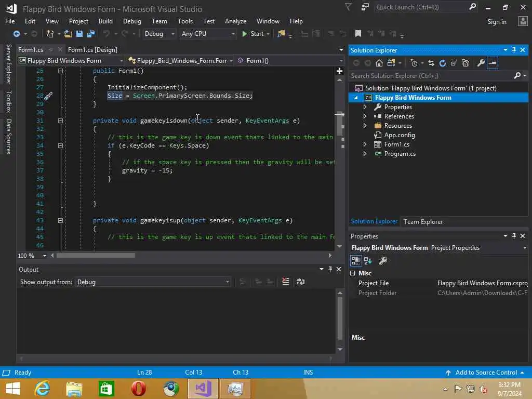Click the Pending Changes Filter clock icon
This screenshot has height=399, width=532.
coord(414,63)
